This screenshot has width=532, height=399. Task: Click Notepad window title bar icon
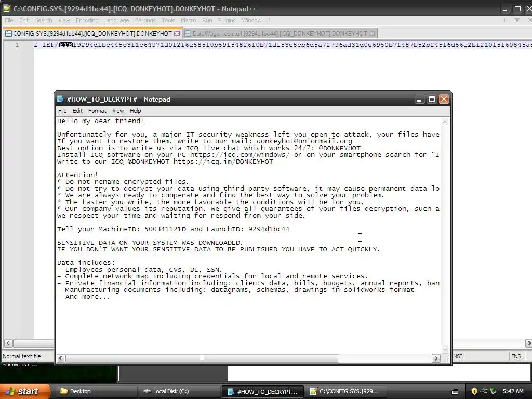click(60, 99)
